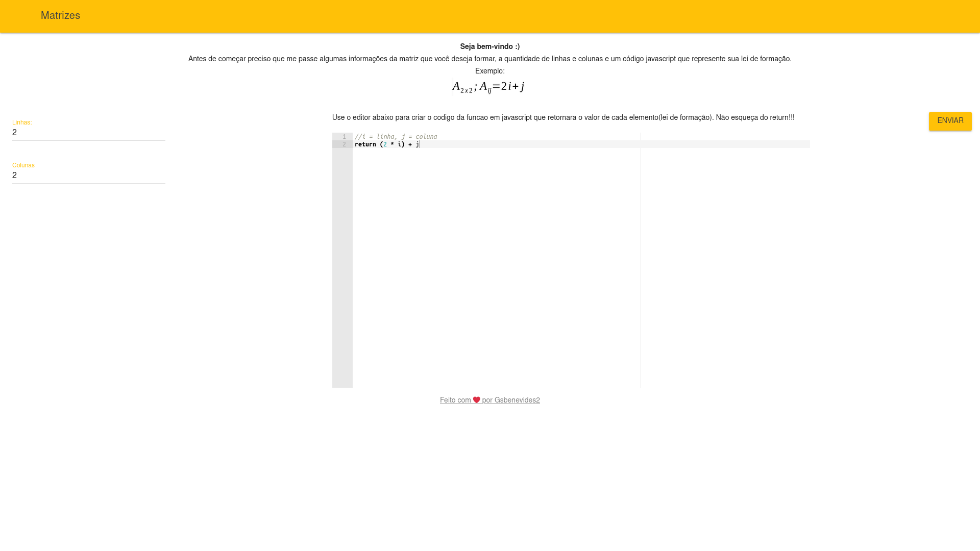Click the Seja bem-vindo heading
Screen dimensions: 980x551
pos(489,46)
